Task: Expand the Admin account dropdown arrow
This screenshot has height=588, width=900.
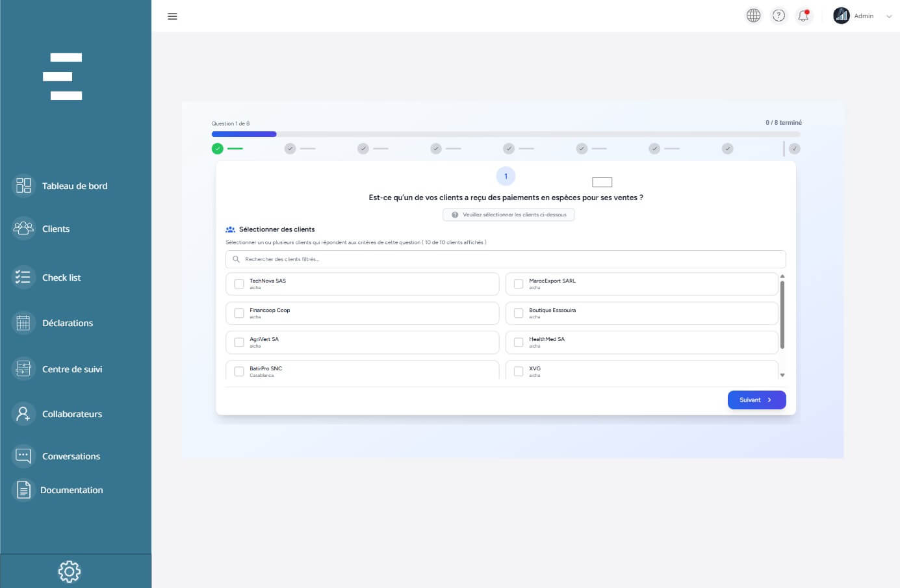Action: click(x=889, y=16)
